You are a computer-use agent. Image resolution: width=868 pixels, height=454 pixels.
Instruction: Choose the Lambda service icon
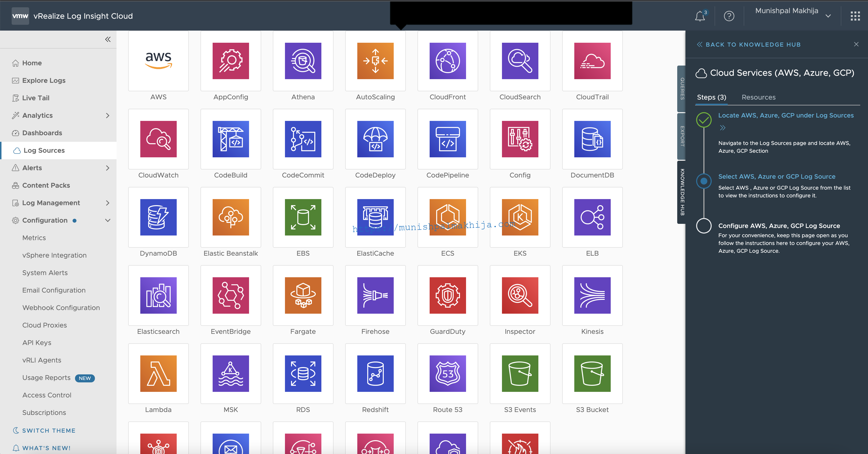click(x=158, y=374)
